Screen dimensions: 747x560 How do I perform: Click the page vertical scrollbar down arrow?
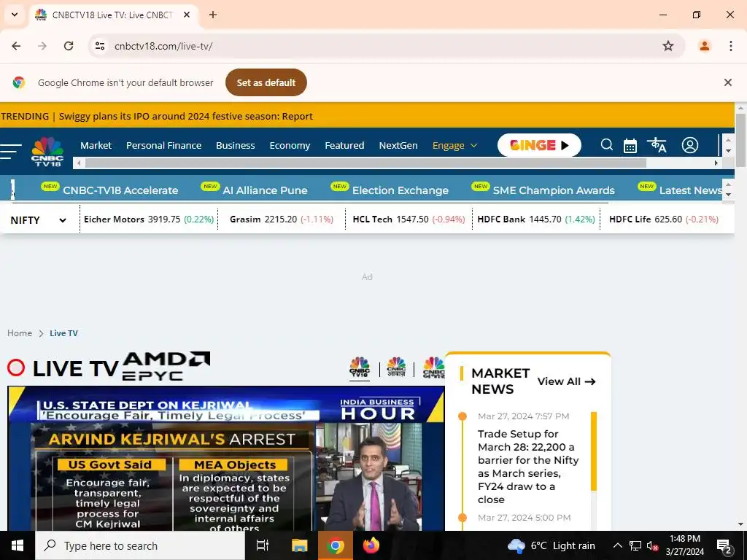click(x=740, y=524)
